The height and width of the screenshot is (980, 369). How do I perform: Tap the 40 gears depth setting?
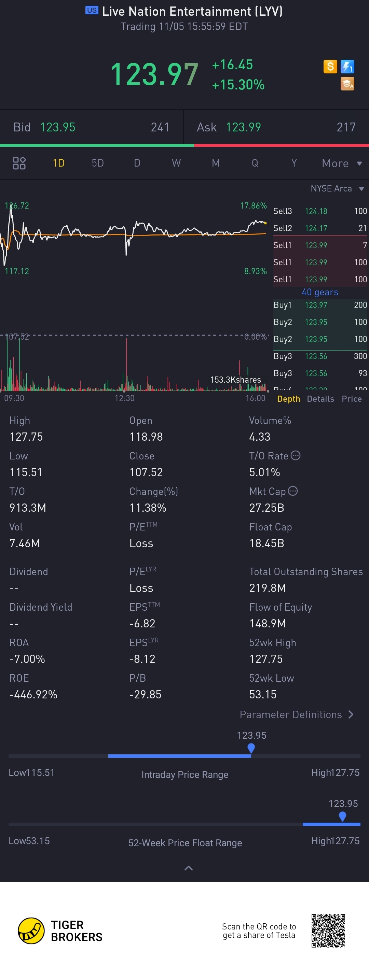[x=320, y=292]
